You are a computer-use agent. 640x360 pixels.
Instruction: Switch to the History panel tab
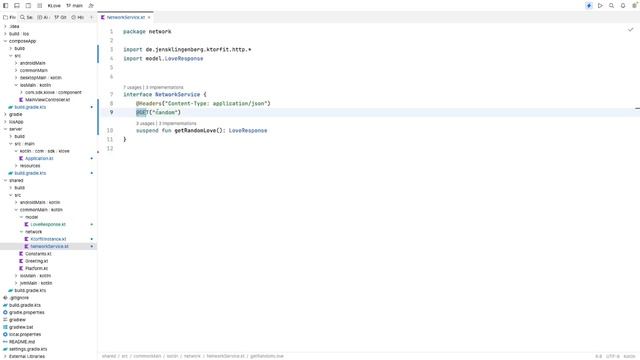coord(78,18)
